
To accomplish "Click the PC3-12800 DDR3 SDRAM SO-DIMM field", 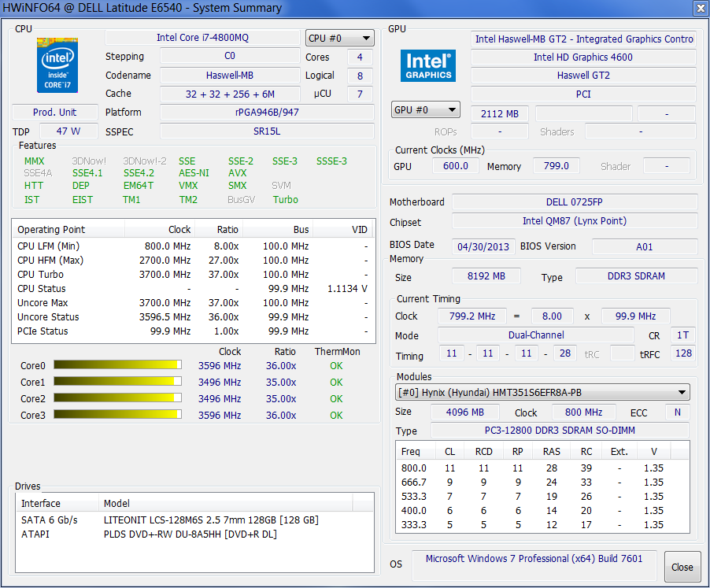I will click(x=560, y=430).
